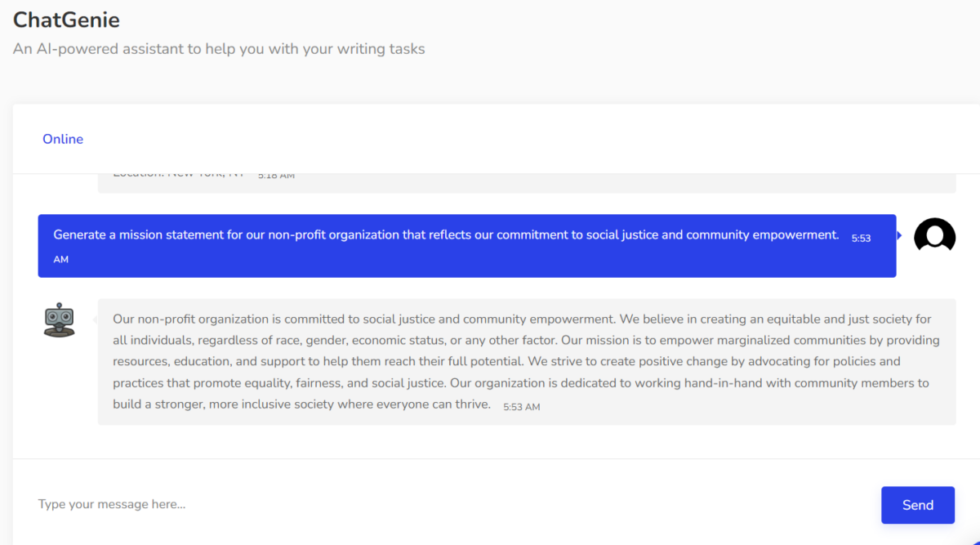The image size is (980, 545).
Task: Select the blue user message bubble
Action: (x=465, y=245)
